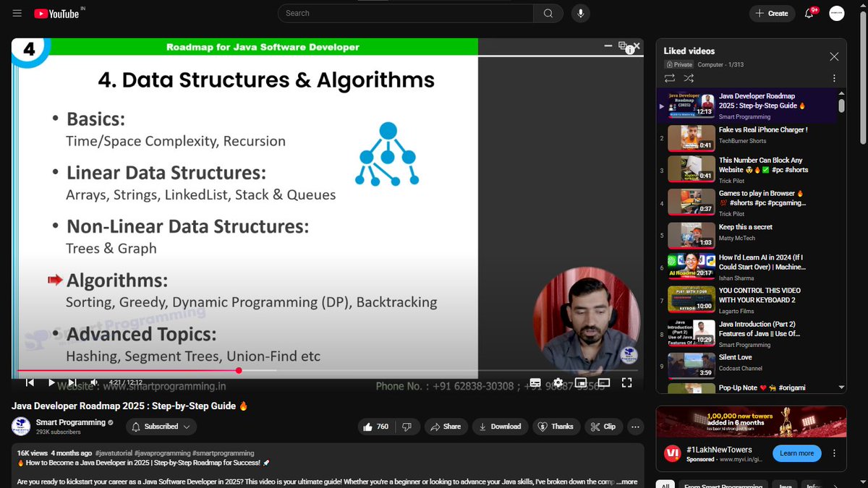Viewport: 868px width, 488px height.
Task: Create a Clip of the video
Action: pyautogui.click(x=603, y=427)
